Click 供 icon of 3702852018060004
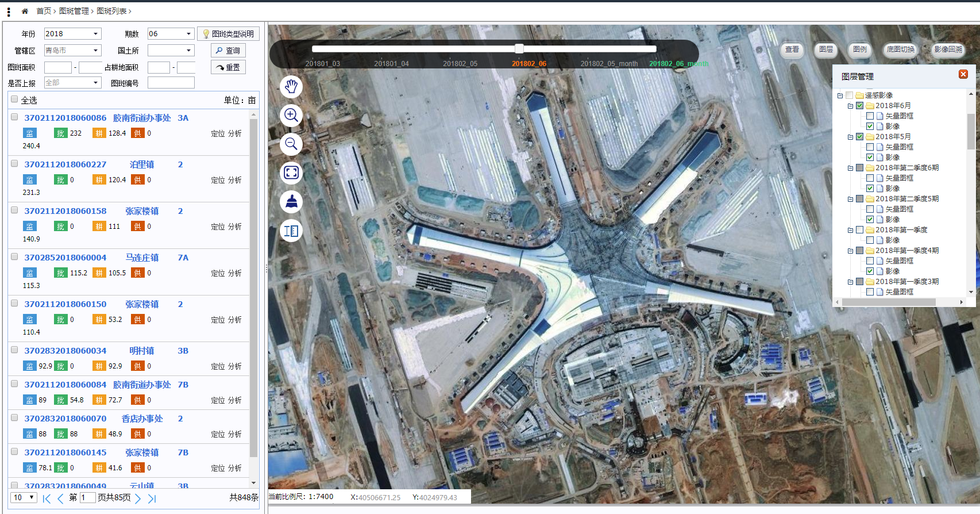The image size is (980, 514). pos(138,273)
